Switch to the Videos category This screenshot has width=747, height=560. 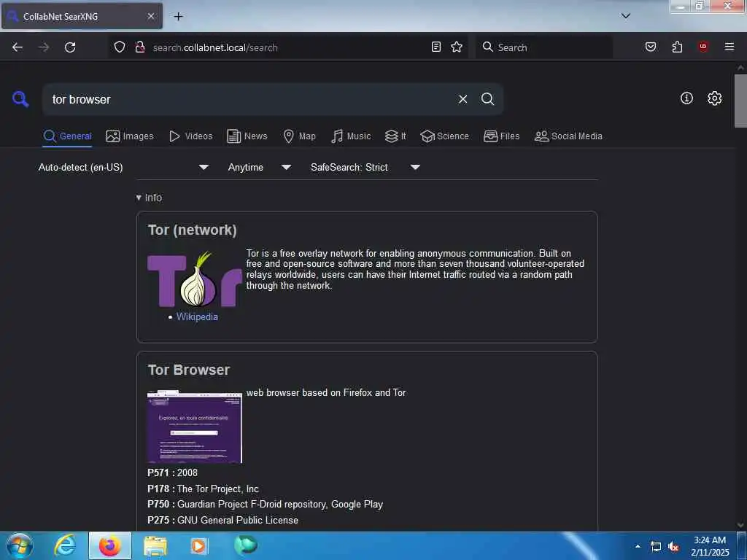pos(190,136)
